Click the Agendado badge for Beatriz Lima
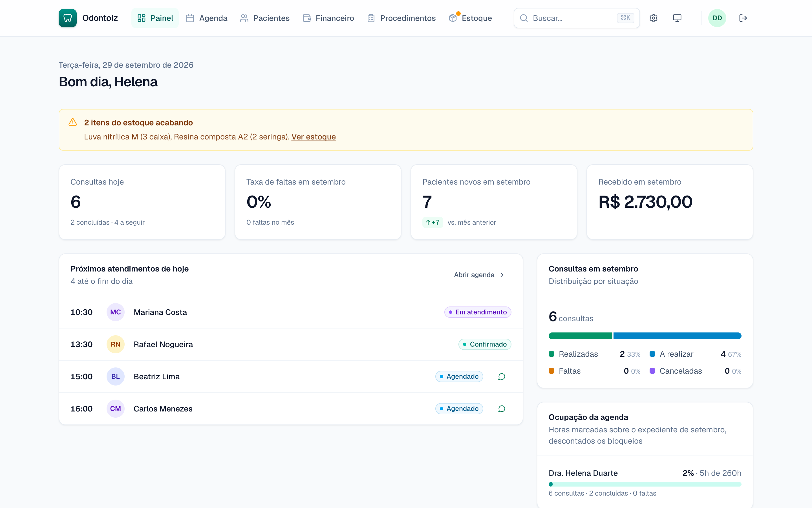 [x=459, y=377]
